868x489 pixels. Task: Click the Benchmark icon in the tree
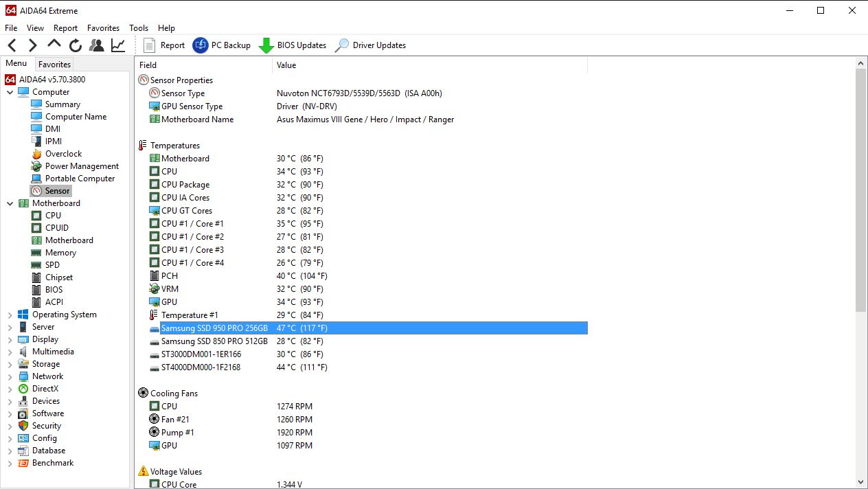coord(23,463)
